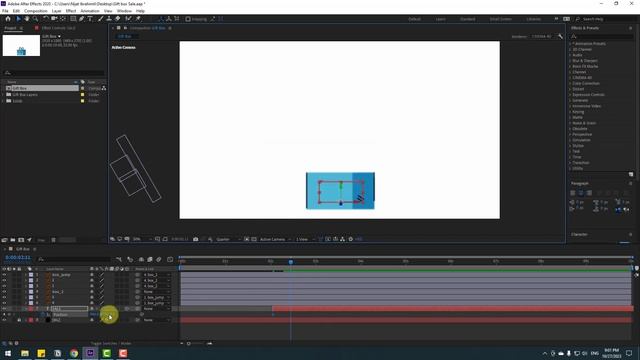Open the Graph Editor icon in timeline
The image size is (640, 360).
170,259
